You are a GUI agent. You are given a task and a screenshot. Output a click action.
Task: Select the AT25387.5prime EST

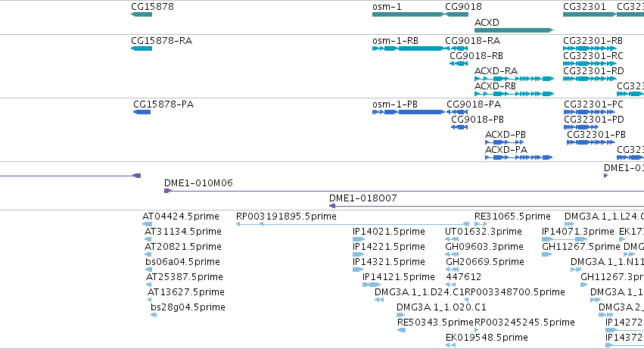pyautogui.click(x=148, y=285)
